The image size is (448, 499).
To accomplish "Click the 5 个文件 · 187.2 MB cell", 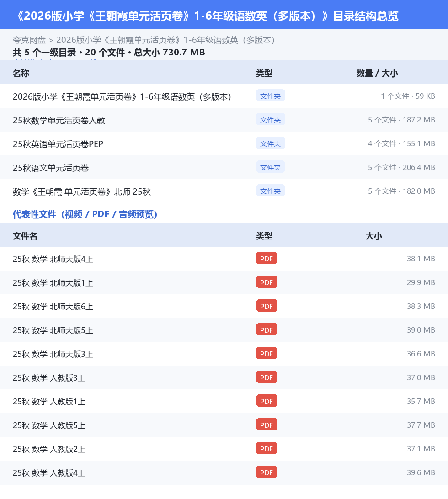I will 401,120.
